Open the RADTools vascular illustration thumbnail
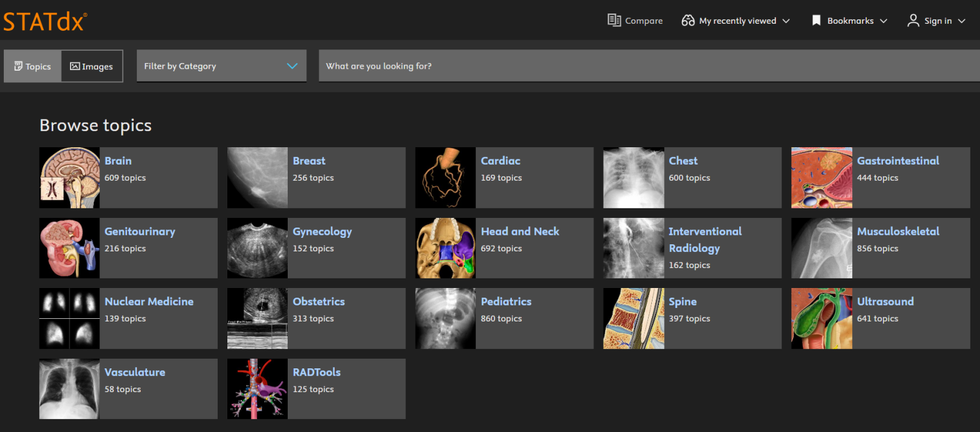Screen dimensions: 980x432 [258, 389]
